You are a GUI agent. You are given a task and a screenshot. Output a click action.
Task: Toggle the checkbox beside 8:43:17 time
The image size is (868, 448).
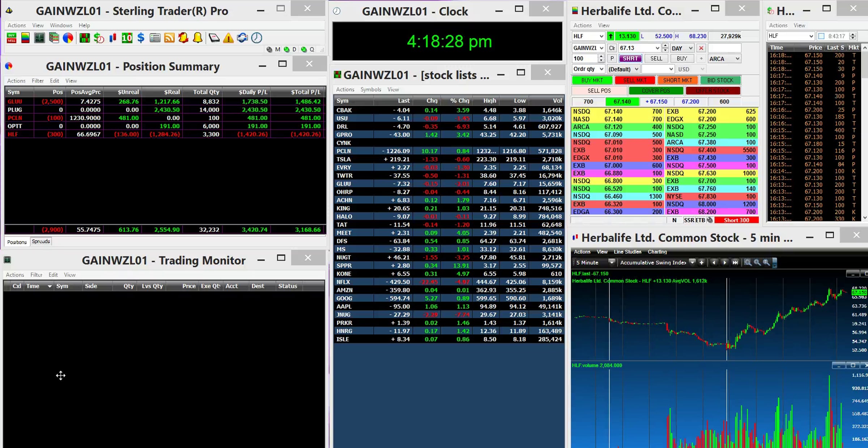coord(821,36)
